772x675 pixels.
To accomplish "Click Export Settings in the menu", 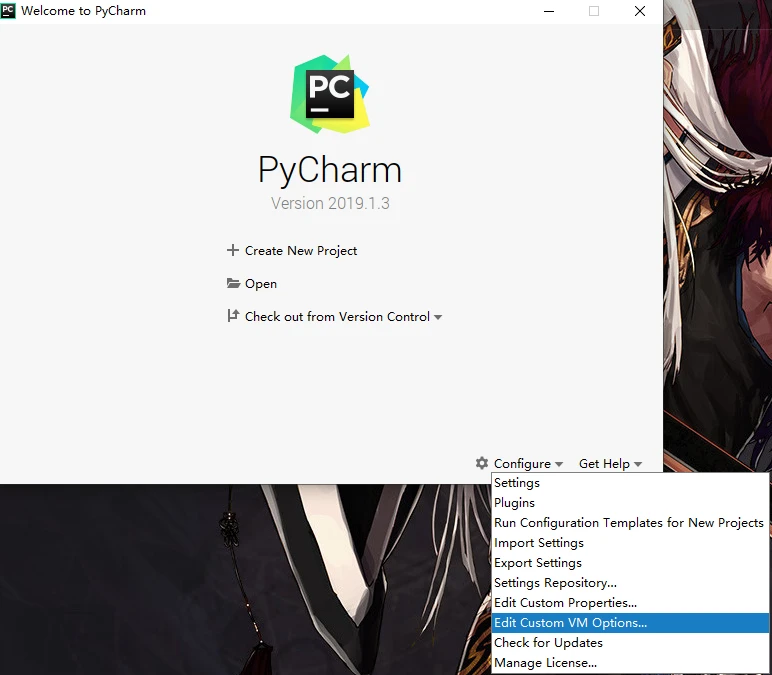I will tap(538, 563).
